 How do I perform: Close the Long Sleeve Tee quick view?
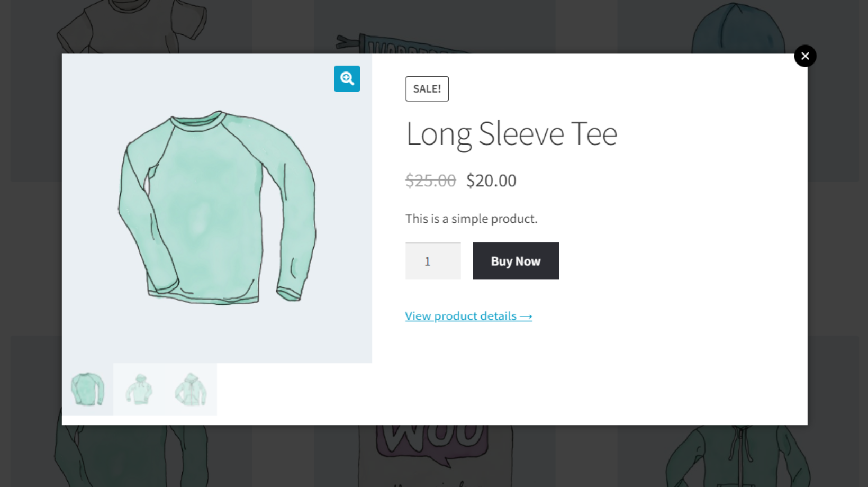click(x=805, y=56)
